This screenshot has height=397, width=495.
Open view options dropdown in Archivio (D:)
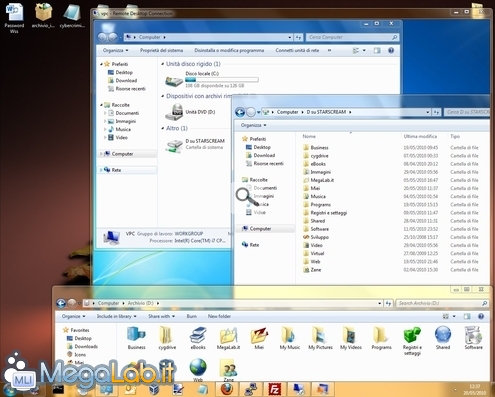click(x=454, y=316)
